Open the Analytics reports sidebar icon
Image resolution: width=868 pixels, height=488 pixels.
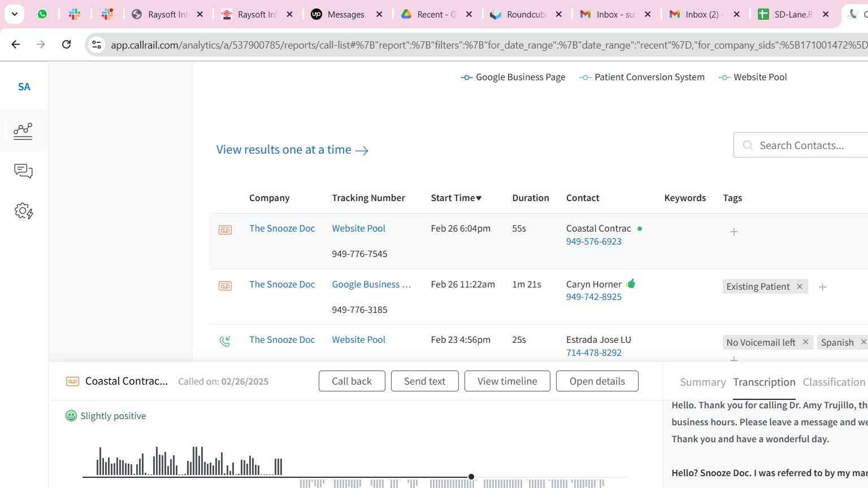pyautogui.click(x=23, y=131)
